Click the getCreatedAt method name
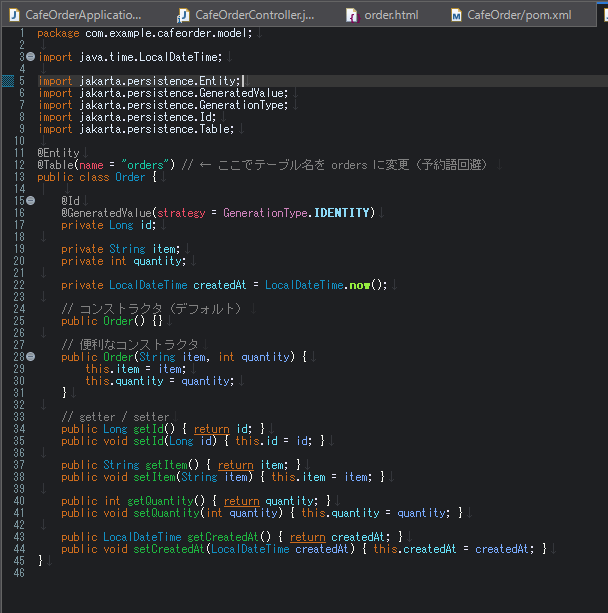 click(x=224, y=537)
